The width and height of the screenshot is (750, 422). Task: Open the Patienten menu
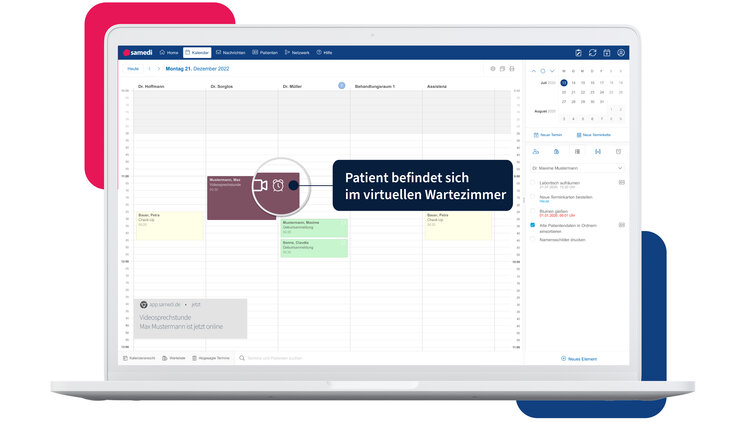coord(266,52)
